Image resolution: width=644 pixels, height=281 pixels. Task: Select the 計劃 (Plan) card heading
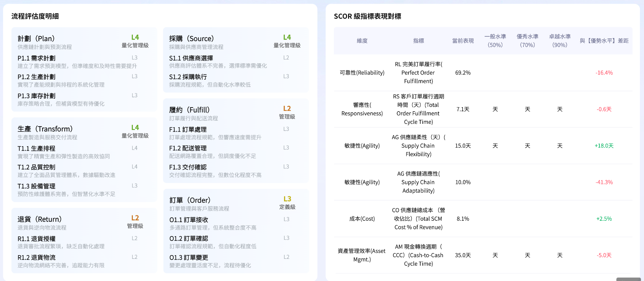(x=36, y=38)
